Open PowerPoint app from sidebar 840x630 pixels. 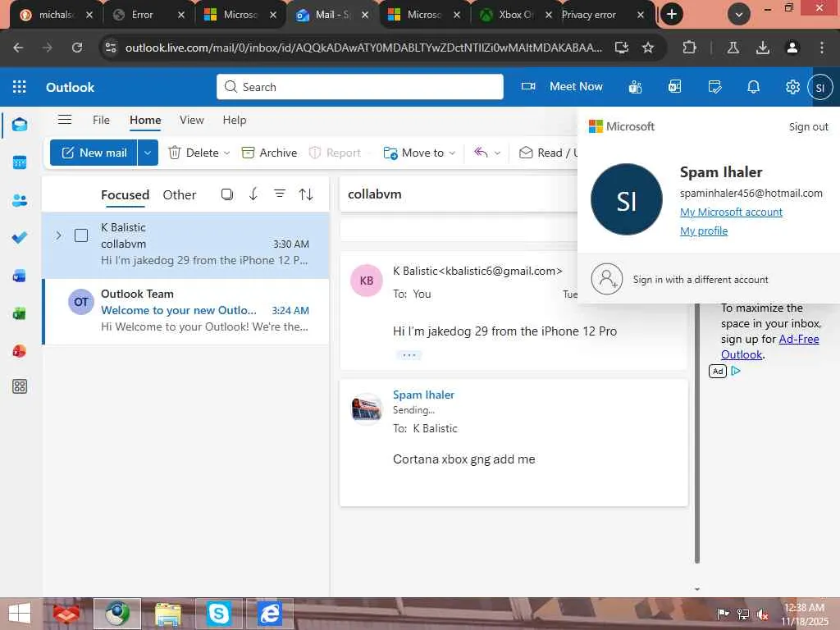20,351
